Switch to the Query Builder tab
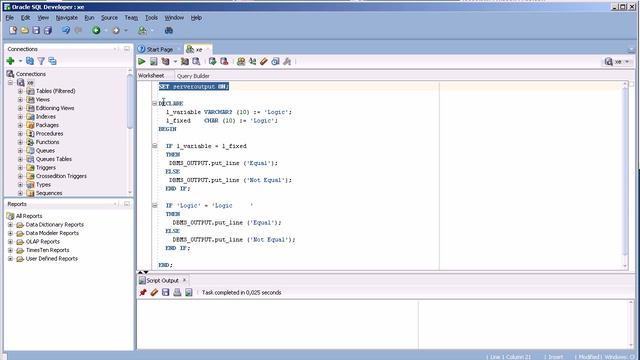This screenshot has width=640, height=360. pyautogui.click(x=193, y=76)
